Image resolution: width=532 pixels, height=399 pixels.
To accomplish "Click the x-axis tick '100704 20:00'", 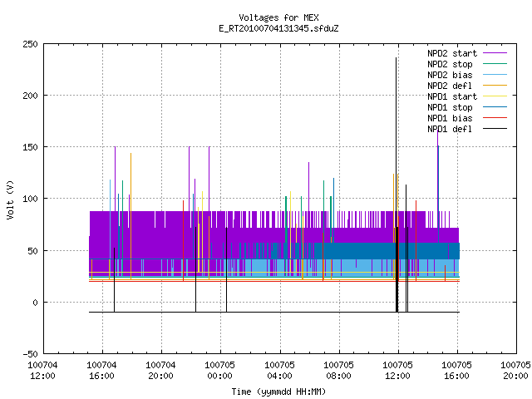I will point(160,371).
